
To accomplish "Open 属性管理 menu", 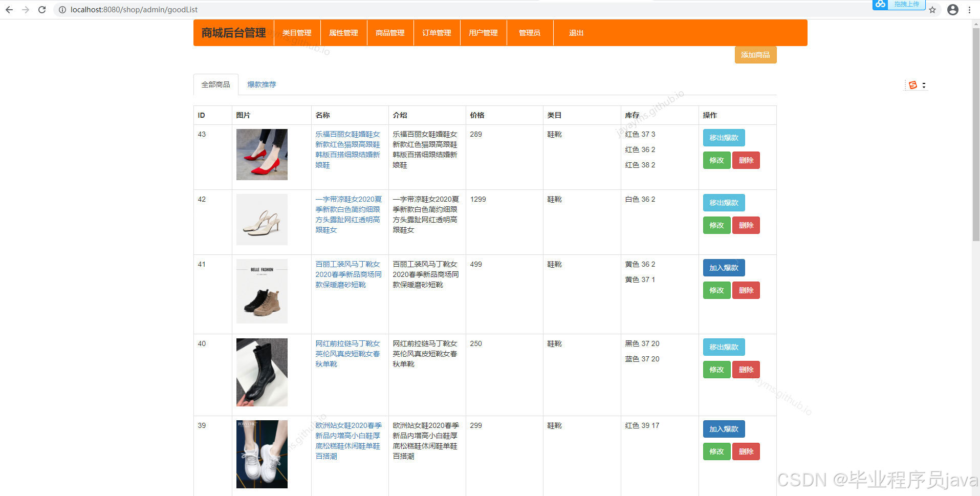I will (x=343, y=33).
